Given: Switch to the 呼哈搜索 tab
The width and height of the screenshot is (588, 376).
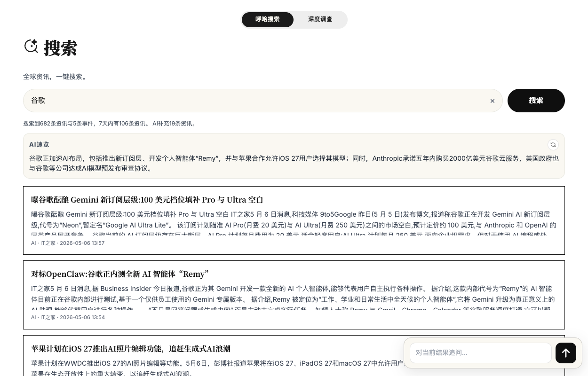Looking at the screenshot, I should 267,20.
